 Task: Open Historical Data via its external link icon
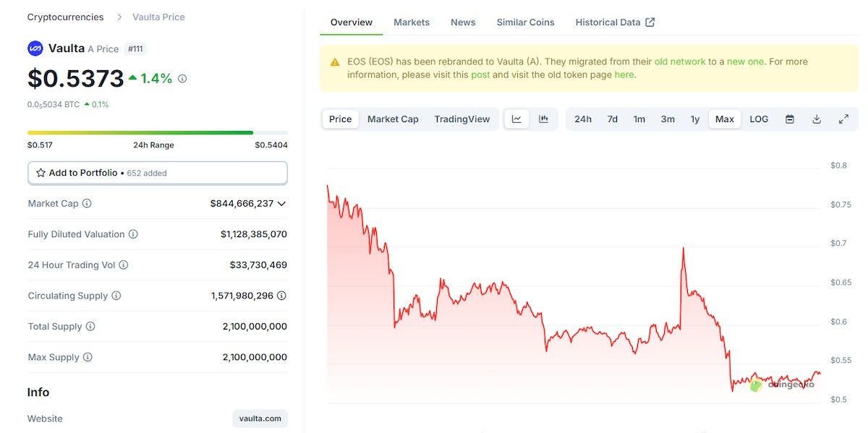[x=650, y=22]
